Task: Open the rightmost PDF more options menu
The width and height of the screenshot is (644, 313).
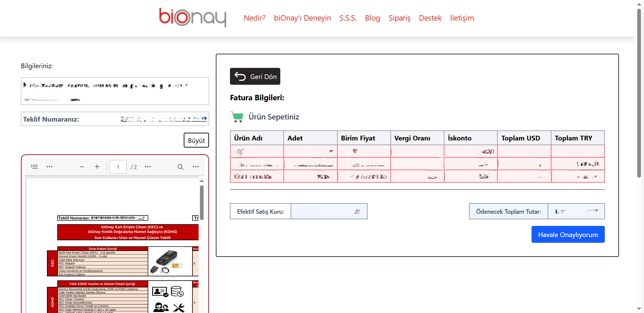Action: point(196,167)
